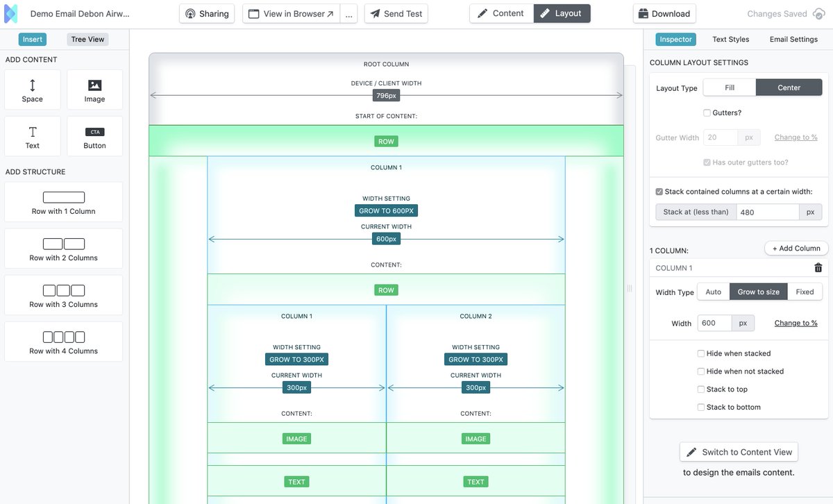Delete Column 1 with the trash icon

(x=818, y=268)
